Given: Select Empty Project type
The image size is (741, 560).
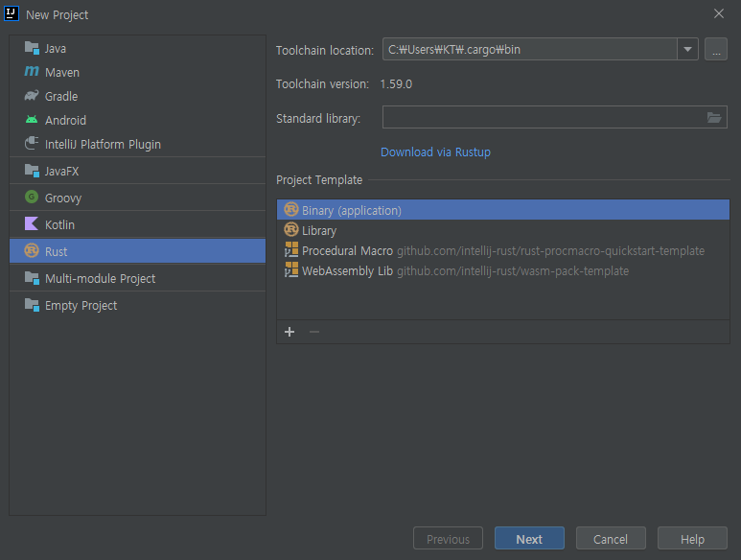Looking at the screenshot, I should [x=137, y=305].
